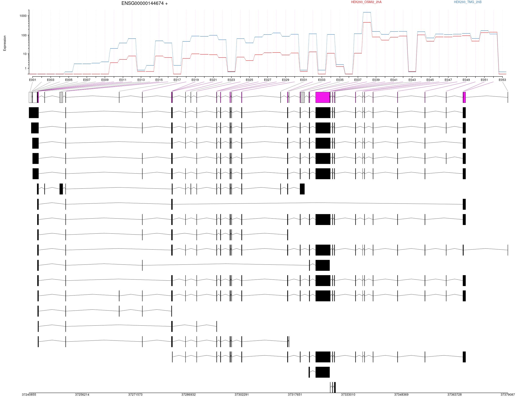This screenshot has width=532, height=399.
Task: Click the exon label E033
Action: tap(322, 80)
